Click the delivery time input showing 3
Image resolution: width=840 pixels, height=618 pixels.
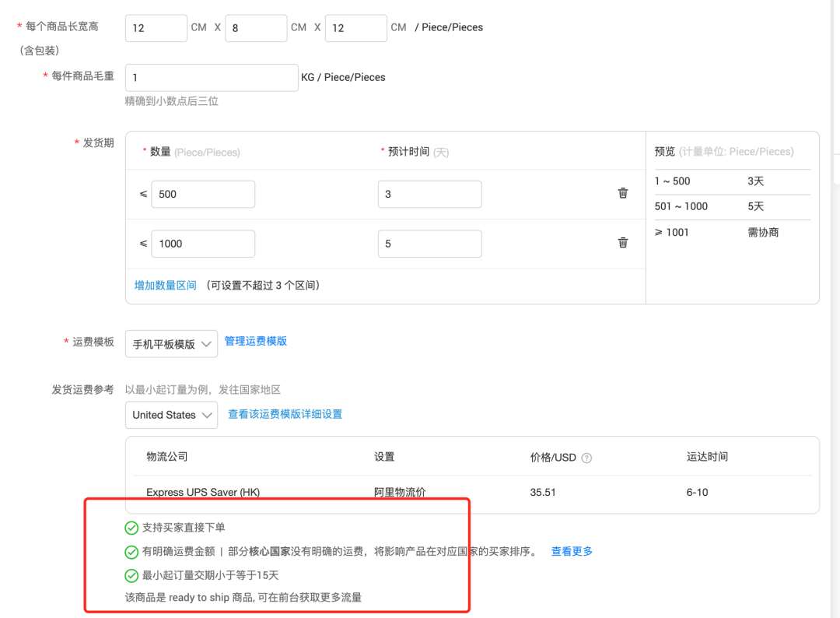429,193
